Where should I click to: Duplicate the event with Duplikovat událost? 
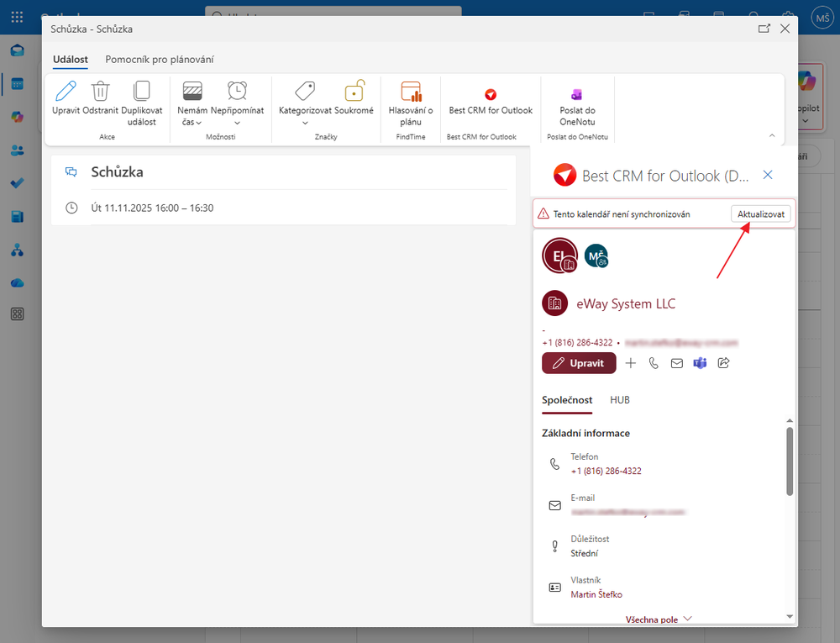[141, 92]
